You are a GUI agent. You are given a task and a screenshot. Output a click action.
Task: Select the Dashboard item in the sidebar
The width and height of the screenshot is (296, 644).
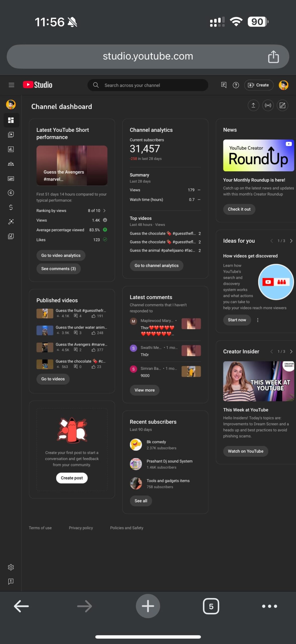(11, 120)
